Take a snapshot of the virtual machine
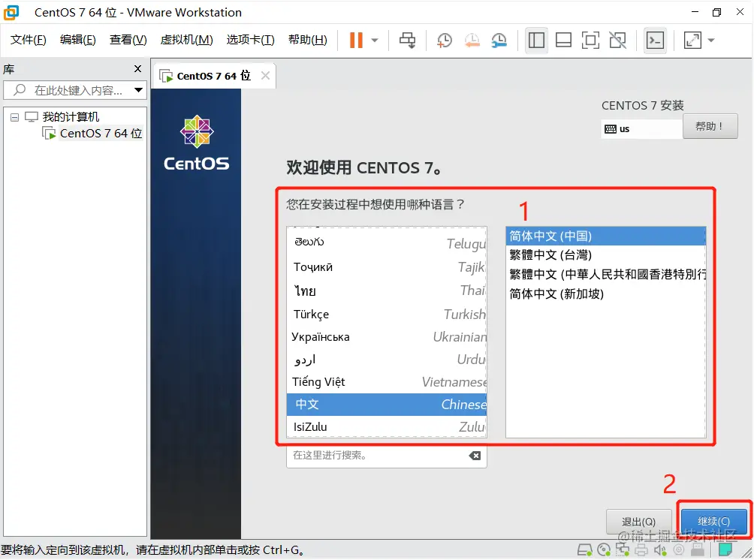This screenshot has width=754, height=560. point(444,40)
